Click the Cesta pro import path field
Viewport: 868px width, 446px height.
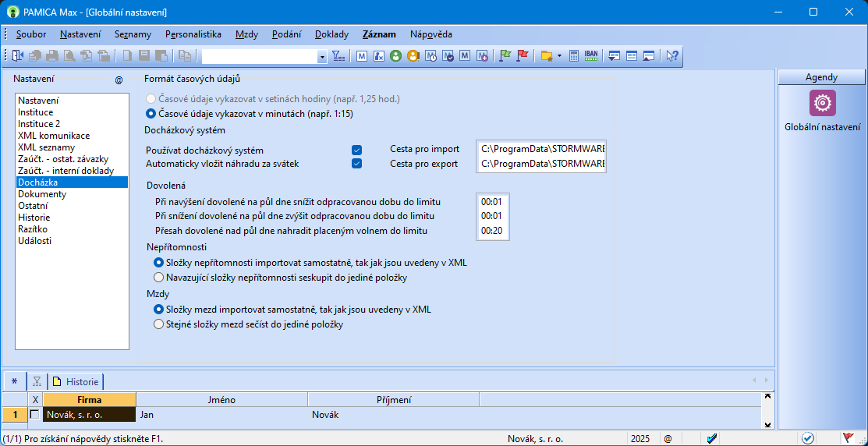coord(541,149)
